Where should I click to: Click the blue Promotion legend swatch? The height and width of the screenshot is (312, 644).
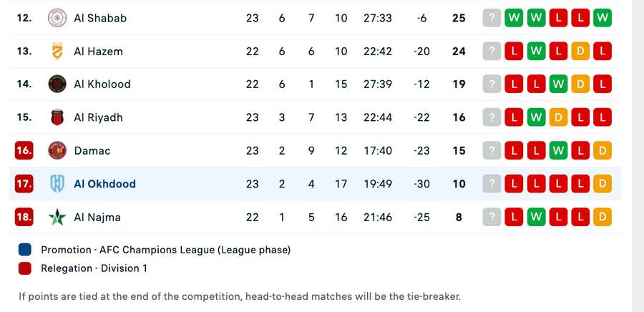click(x=26, y=250)
